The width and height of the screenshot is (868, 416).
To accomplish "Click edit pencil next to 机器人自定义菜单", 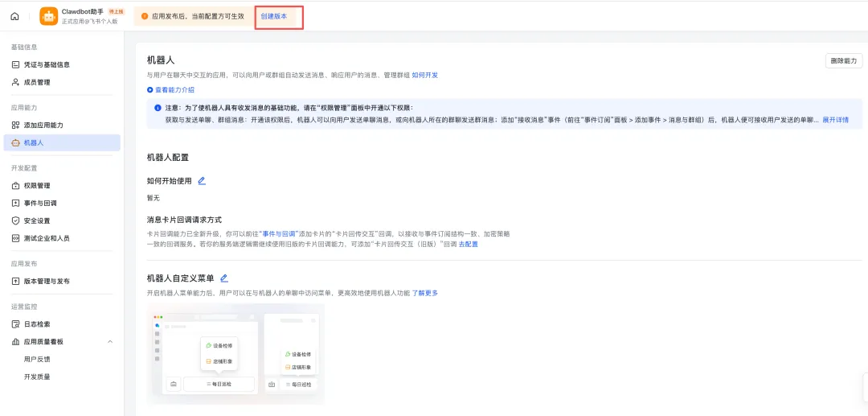I will (x=224, y=278).
